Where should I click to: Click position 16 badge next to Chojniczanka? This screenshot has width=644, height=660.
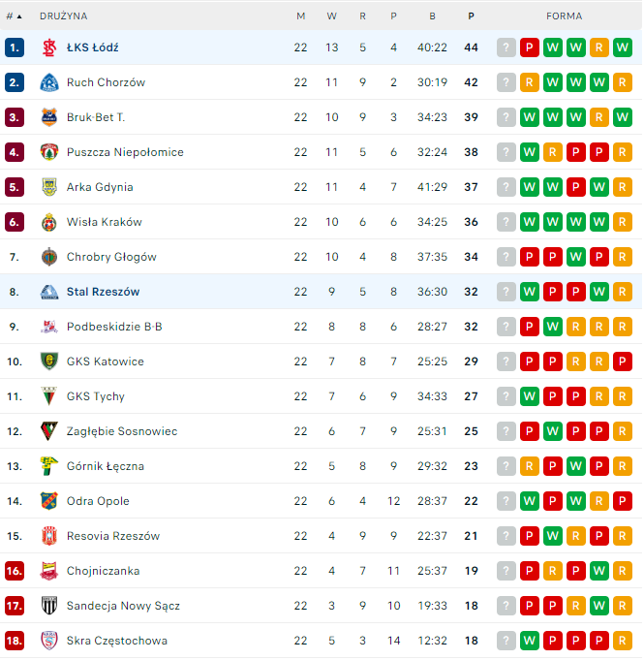click(x=15, y=571)
